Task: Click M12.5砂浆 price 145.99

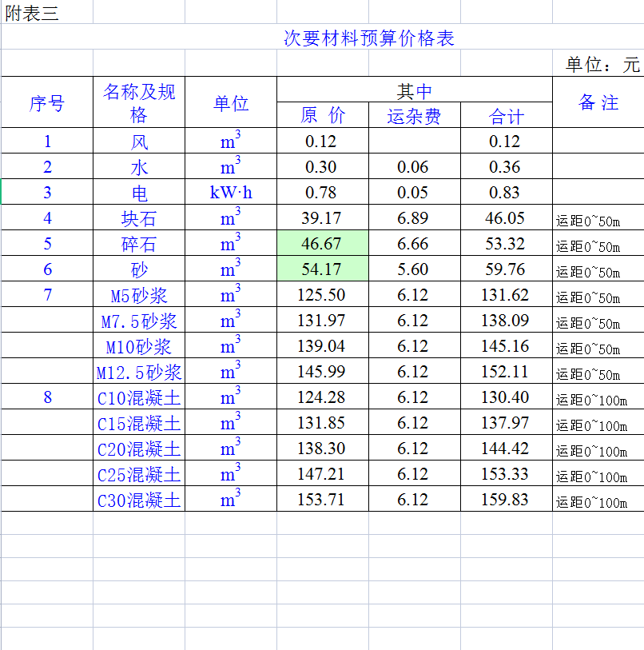Action: pos(323,372)
